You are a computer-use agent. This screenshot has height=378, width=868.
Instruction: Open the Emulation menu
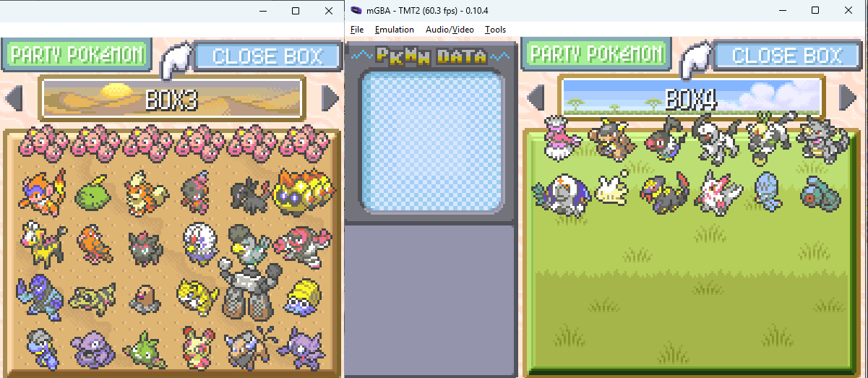(395, 30)
